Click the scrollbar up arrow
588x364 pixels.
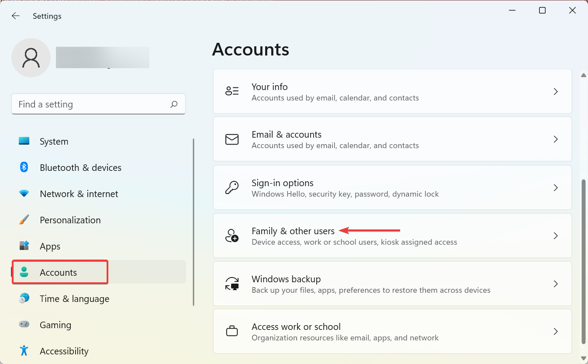click(584, 75)
